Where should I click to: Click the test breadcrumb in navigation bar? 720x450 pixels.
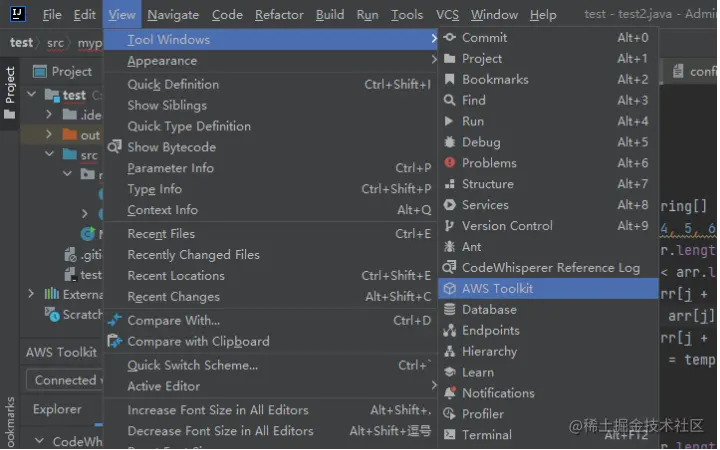[21, 43]
